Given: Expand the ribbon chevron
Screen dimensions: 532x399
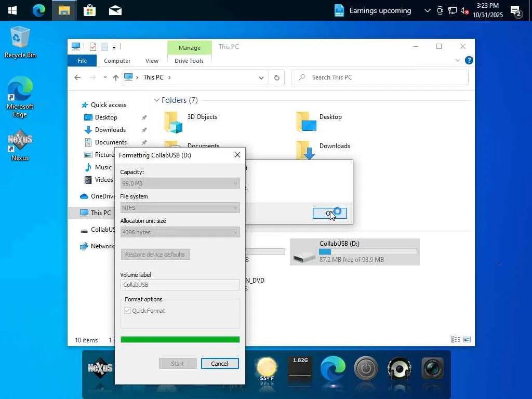Looking at the screenshot, I should [457, 60].
